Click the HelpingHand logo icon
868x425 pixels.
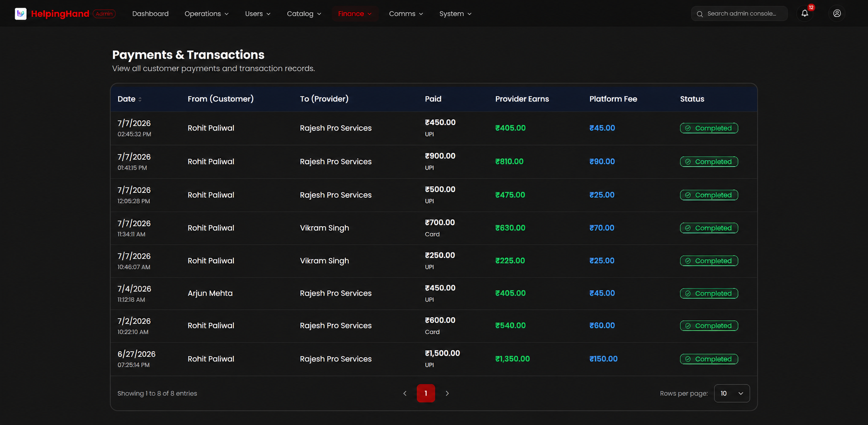pos(20,14)
